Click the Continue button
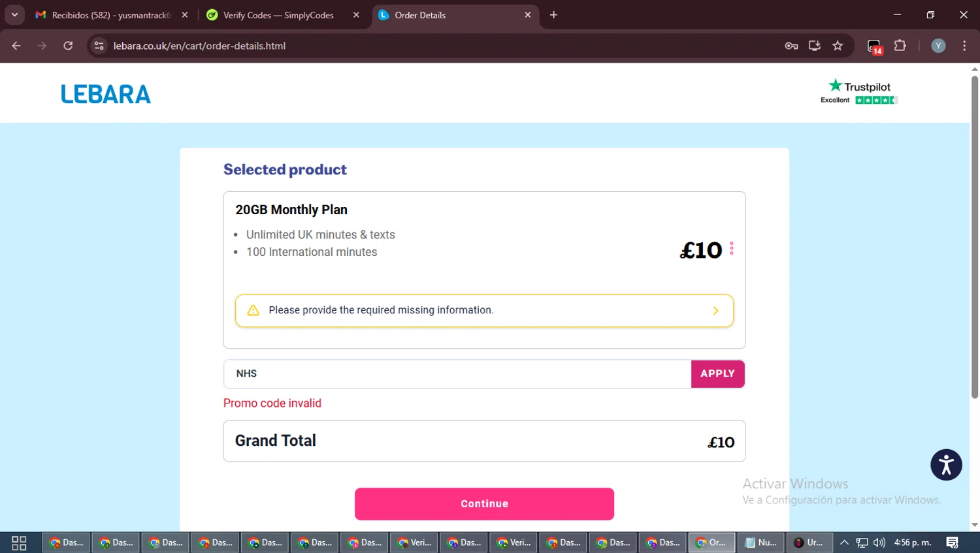The width and height of the screenshot is (980, 553). [484, 504]
